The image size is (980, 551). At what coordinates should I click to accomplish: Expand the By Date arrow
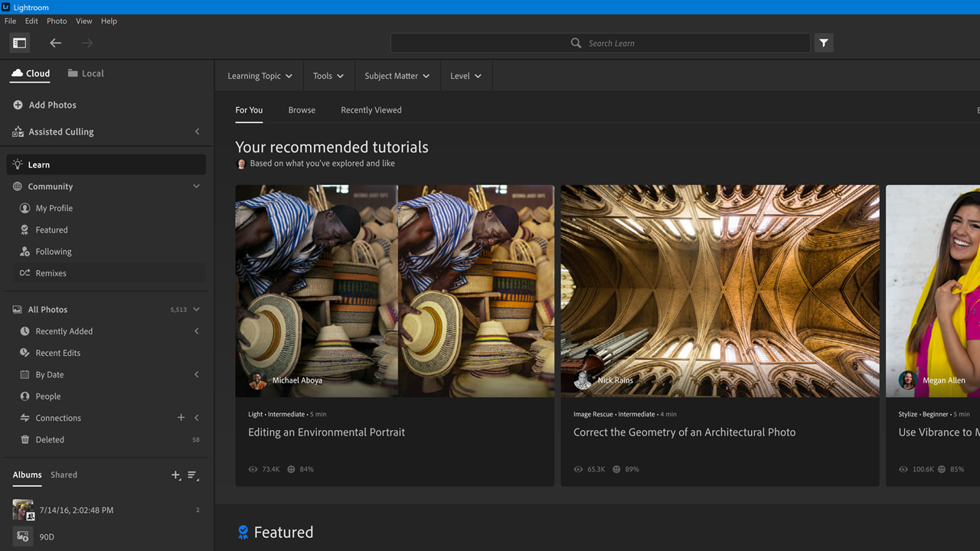click(197, 375)
